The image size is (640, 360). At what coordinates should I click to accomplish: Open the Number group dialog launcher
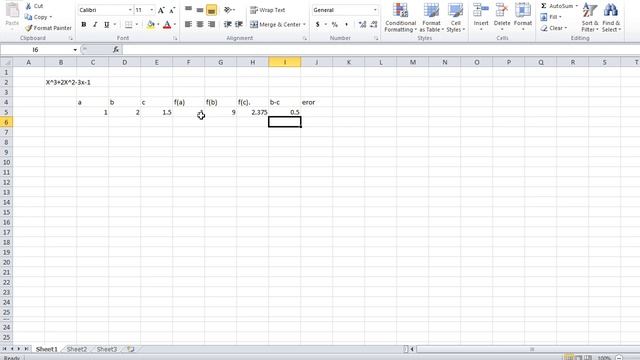pos(376,38)
